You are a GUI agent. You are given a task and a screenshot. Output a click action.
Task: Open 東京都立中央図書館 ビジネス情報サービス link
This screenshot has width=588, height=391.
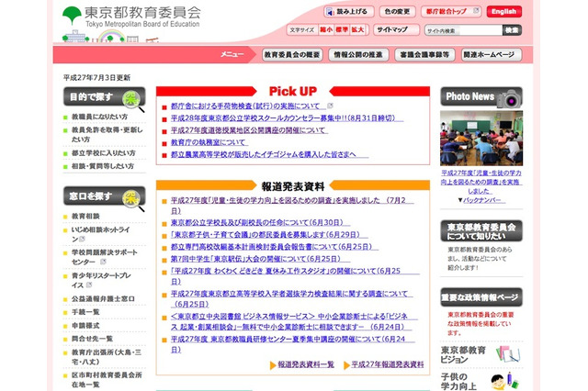click(294, 322)
